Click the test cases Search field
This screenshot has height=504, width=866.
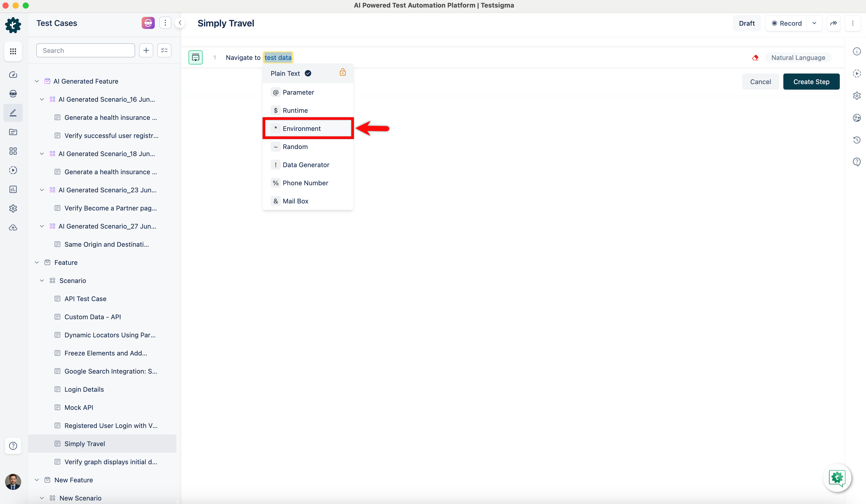[86, 50]
